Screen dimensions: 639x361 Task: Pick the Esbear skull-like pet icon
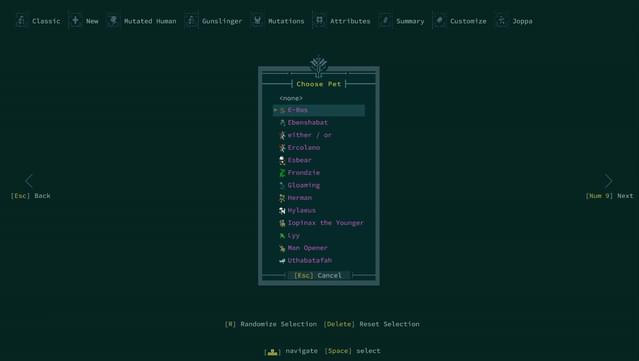(x=282, y=161)
